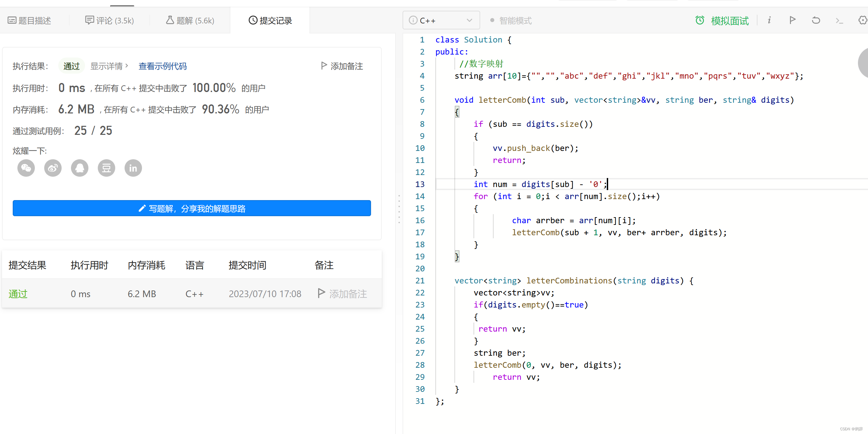
Task: Open the console terminal icon
Action: [x=839, y=21]
